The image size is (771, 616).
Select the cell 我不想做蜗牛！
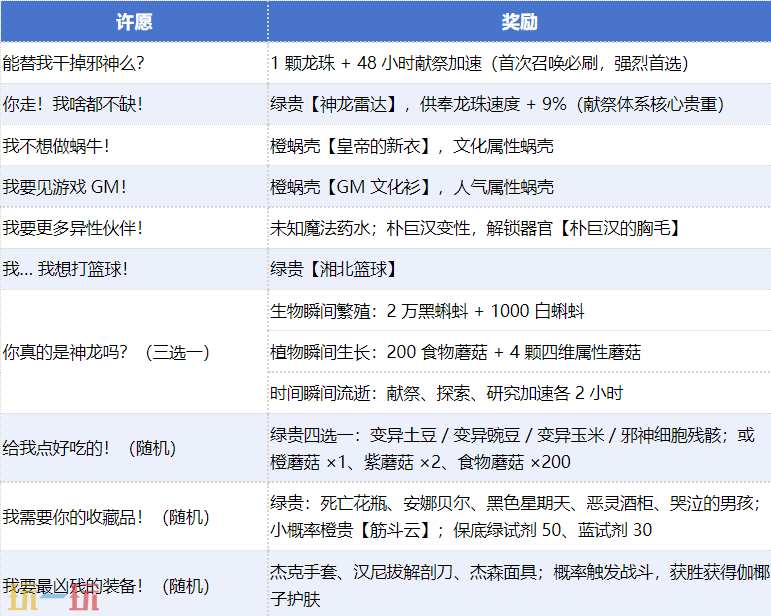134,146
